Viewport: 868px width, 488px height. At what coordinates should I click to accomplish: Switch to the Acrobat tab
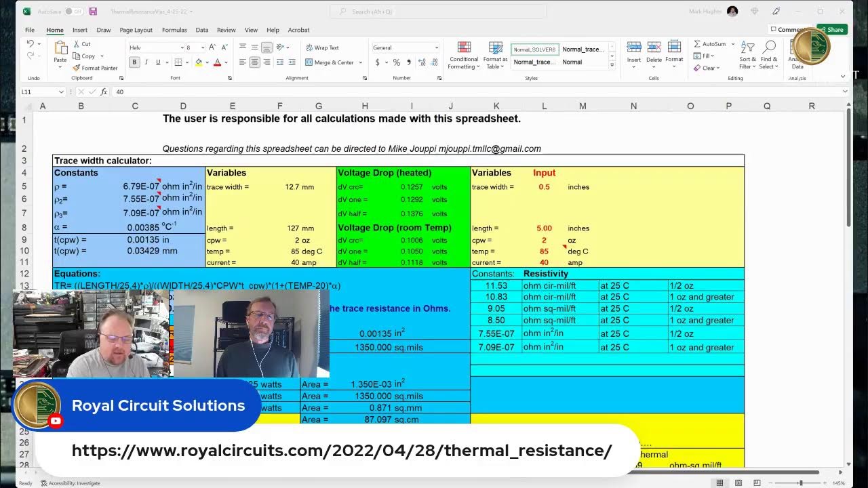point(299,30)
